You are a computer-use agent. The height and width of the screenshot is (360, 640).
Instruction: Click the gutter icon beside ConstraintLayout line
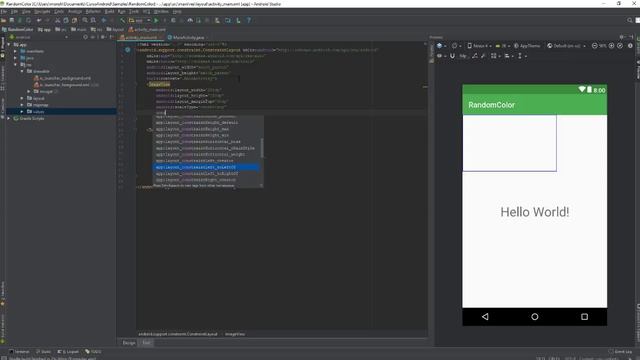click(x=127, y=50)
